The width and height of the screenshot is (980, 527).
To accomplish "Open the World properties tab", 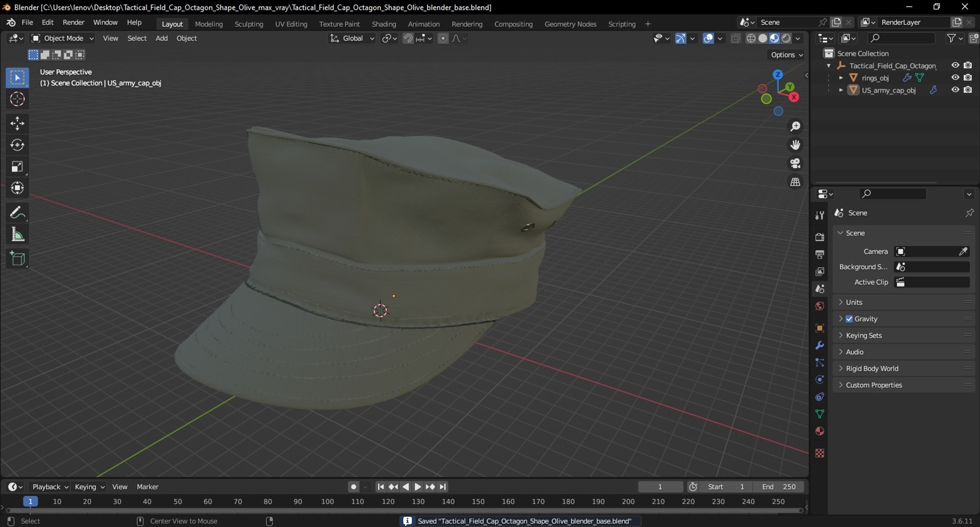I will pyautogui.click(x=820, y=306).
